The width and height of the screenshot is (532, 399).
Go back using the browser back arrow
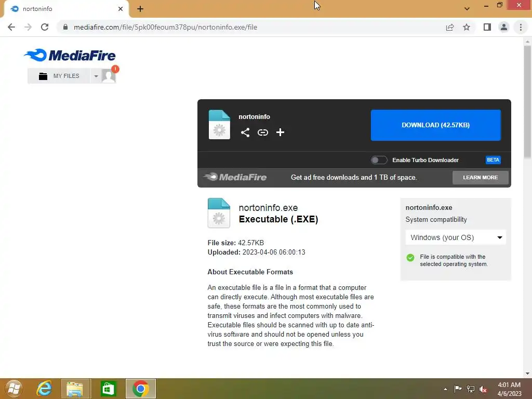tap(11, 27)
